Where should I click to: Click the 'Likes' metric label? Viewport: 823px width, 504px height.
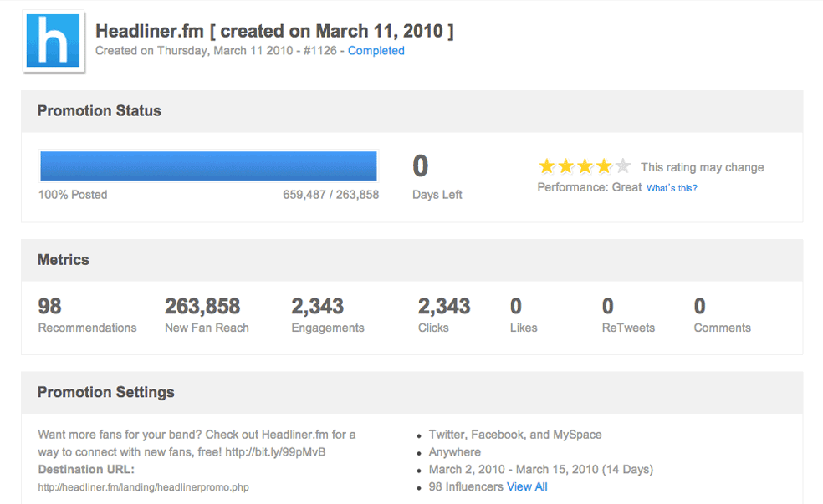tap(524, 328)
